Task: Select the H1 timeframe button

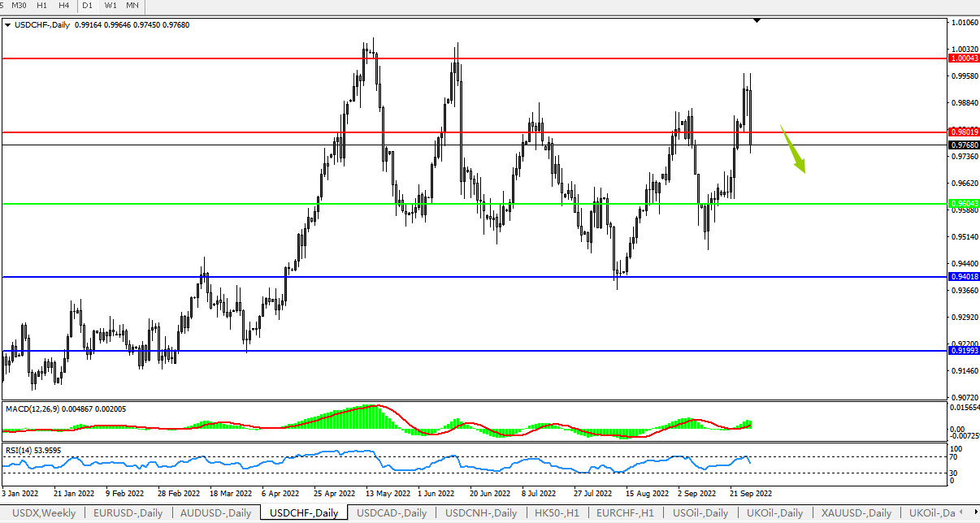Action: (42, 6)
